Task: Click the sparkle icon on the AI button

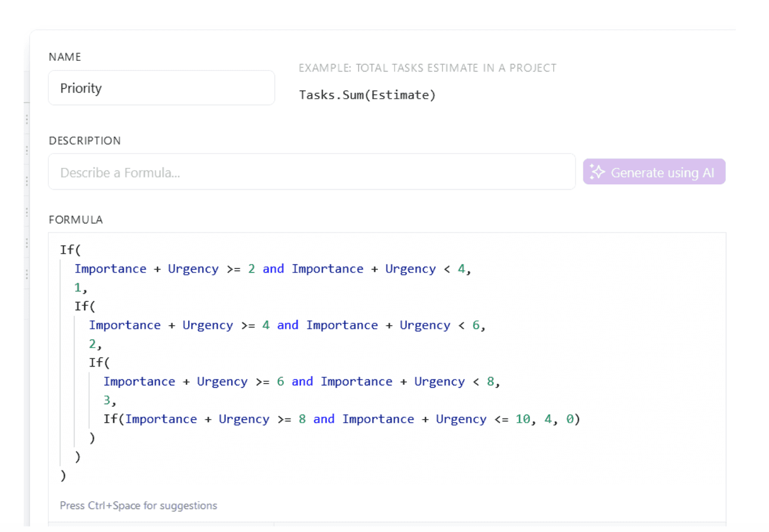Action: (597, 172)
